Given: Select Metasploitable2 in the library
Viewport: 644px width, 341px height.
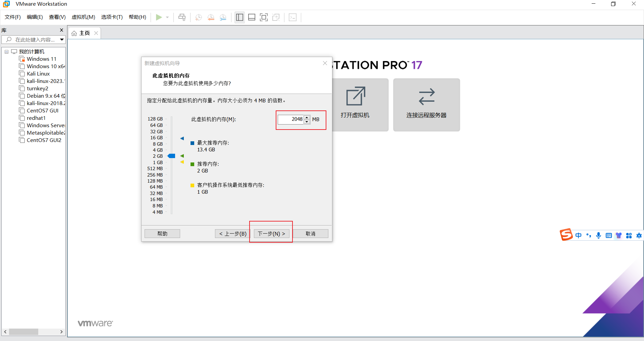Looking at the screenshot, I should [42, 133].
